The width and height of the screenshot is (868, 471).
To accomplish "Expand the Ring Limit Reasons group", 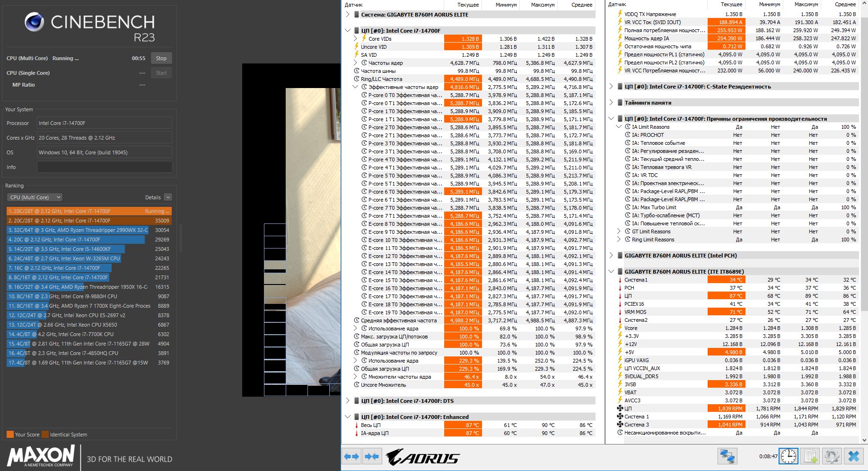I will [x=619, y=240].
